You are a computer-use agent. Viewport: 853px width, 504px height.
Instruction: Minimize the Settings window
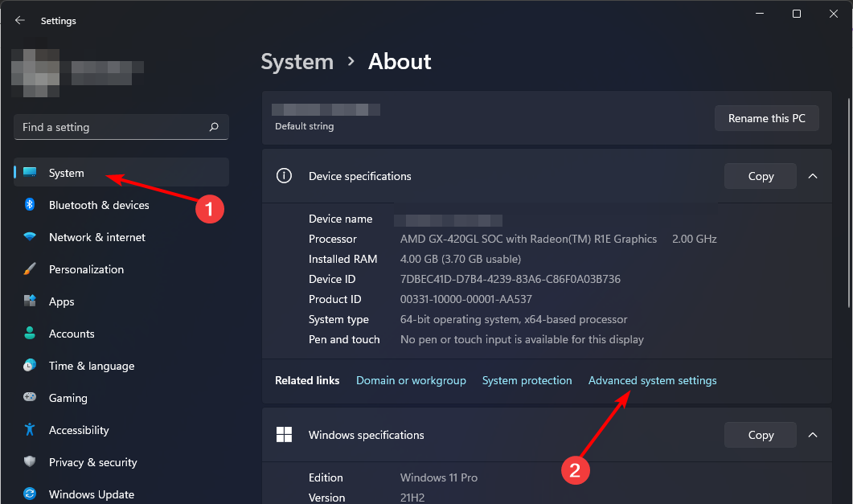pyautogui.click(x=760, y=14)
